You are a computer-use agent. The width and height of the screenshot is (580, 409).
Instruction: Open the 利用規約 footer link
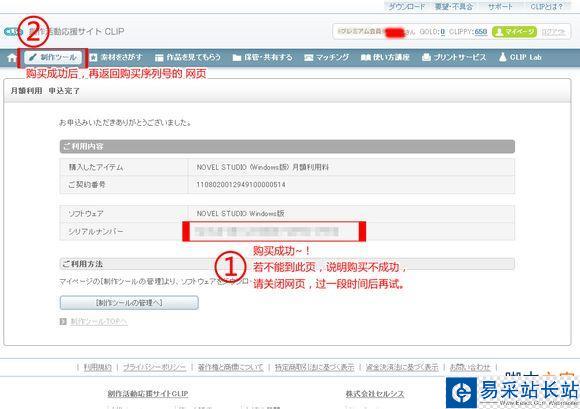point(97,367)
